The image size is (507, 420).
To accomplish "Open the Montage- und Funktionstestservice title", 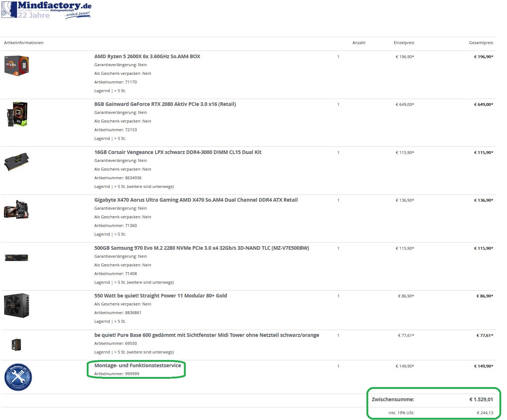I will [x=138, y=365].
